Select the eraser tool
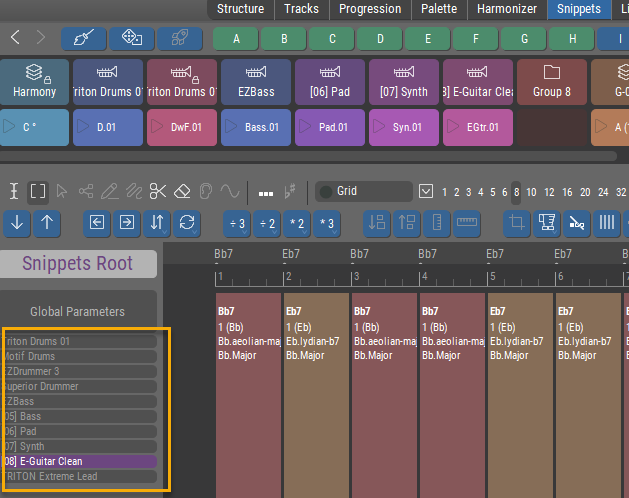 (182, 191)
